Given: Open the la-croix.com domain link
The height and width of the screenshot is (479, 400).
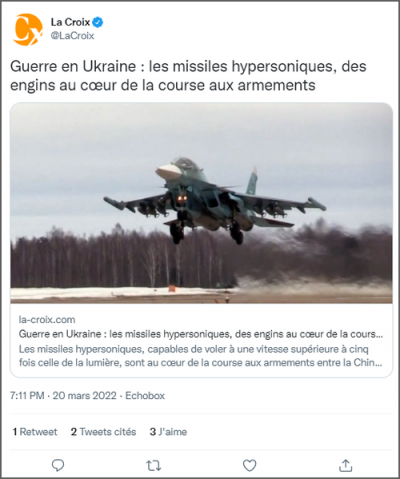Looking at the screenshot, I should click(47, 320).
